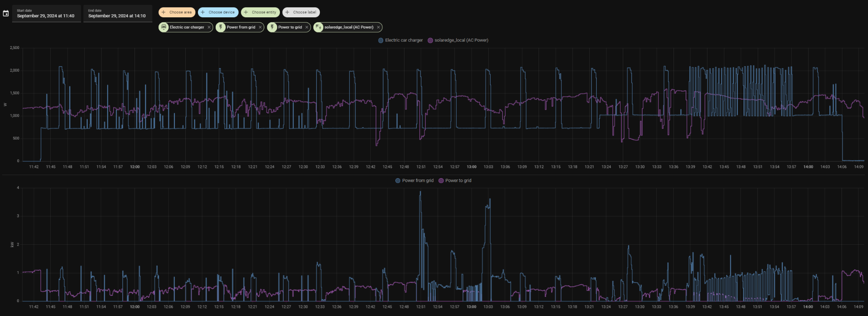Remove the solaredge_local (AC Power) chip

378,27
